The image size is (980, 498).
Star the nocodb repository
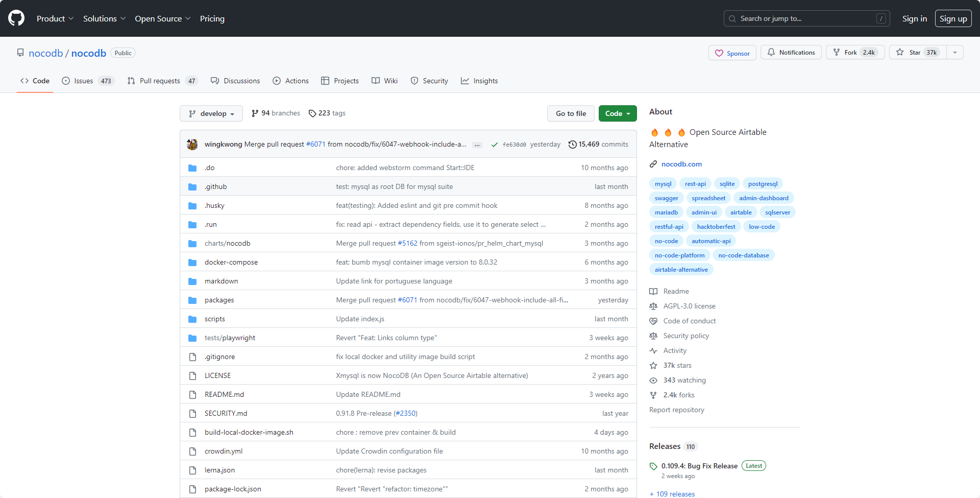918,53
